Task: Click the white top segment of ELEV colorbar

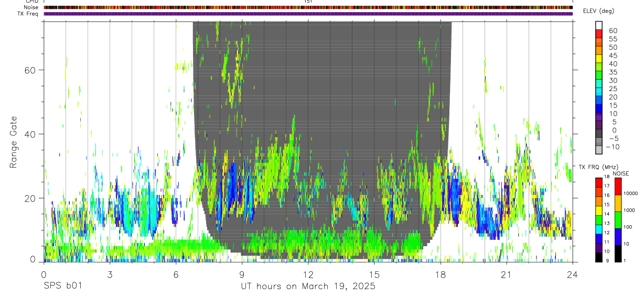Action: click(599, 25)
